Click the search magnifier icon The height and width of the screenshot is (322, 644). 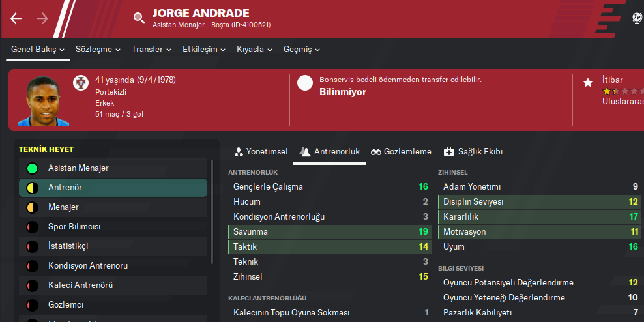click(139, 18)
